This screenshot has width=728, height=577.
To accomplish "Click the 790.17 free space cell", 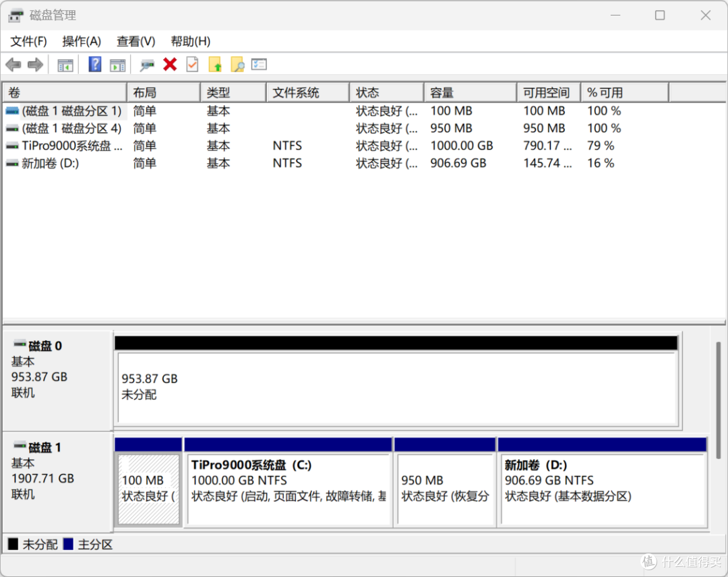I will pos(548,146).
